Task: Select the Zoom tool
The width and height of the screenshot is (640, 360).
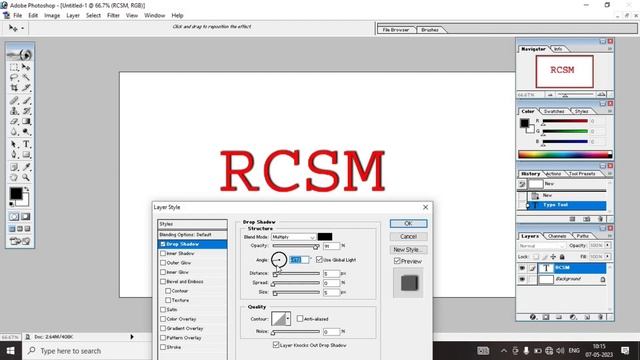Action: point(26,178)
